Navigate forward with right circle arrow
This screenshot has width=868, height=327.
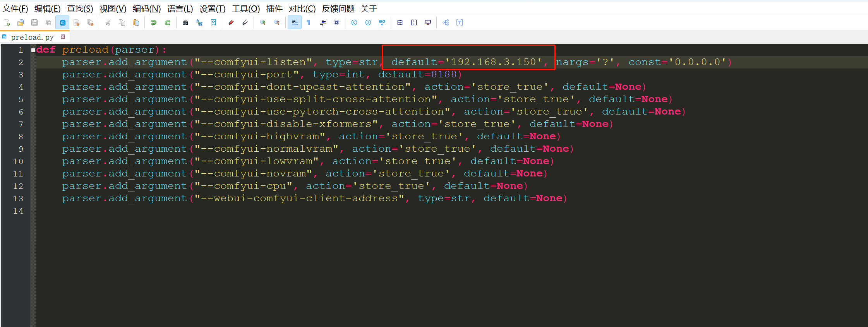point(368,22)
